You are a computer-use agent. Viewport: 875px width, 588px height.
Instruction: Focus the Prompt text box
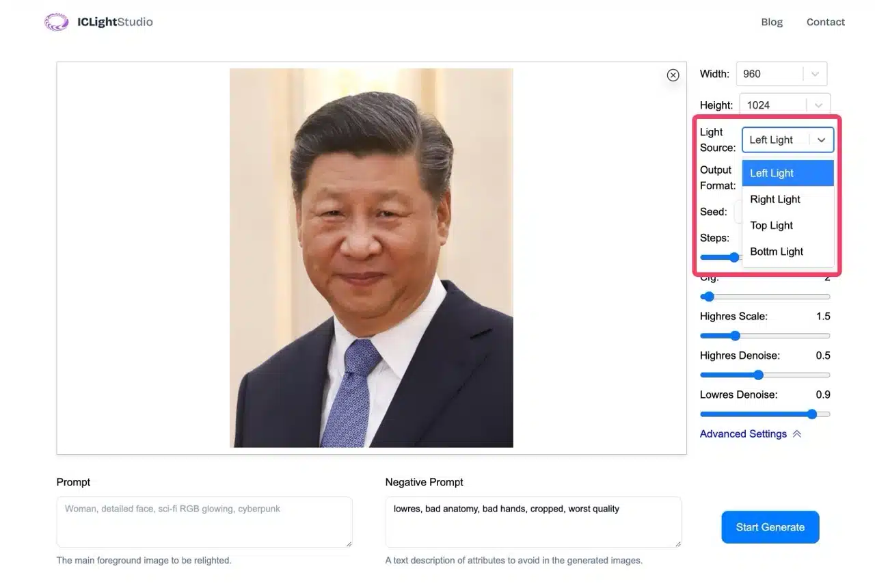[204, 522]
